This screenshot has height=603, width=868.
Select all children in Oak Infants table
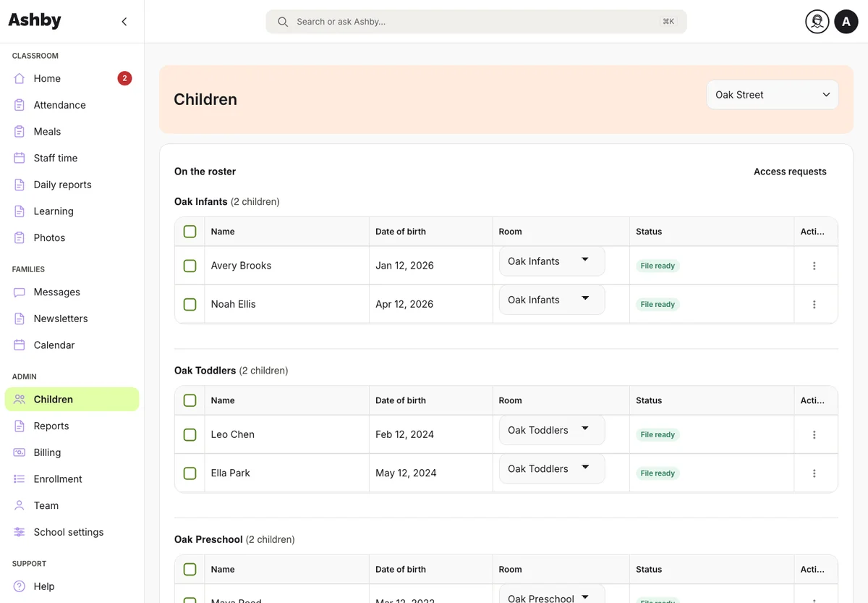[x=190, y=232]
